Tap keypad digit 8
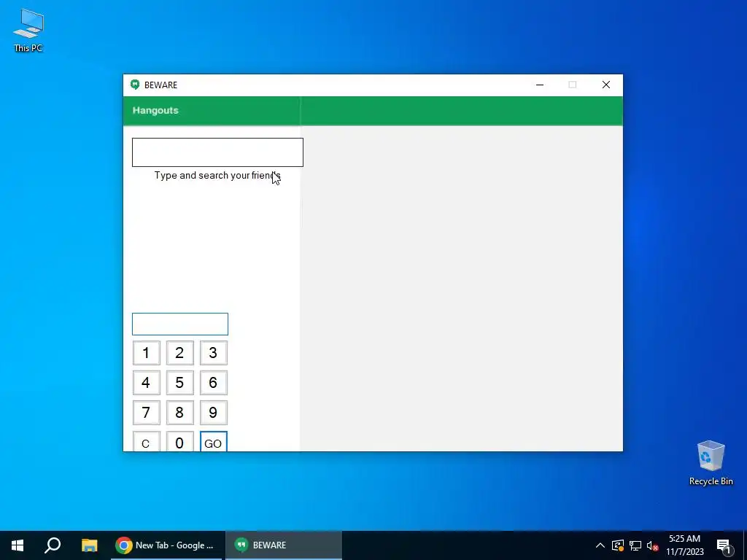Image resolution: width=747 pixels, height=560 pixels. [x=179, y=413]
